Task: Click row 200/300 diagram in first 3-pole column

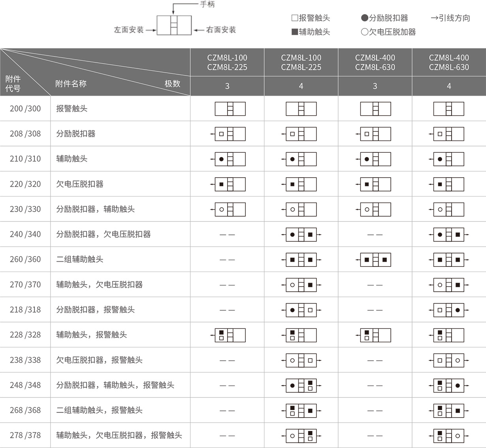Action: [230, 109]
